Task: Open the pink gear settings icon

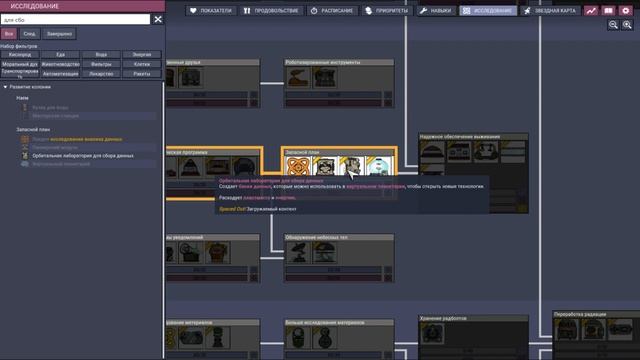Action: (x=625, y=11)
